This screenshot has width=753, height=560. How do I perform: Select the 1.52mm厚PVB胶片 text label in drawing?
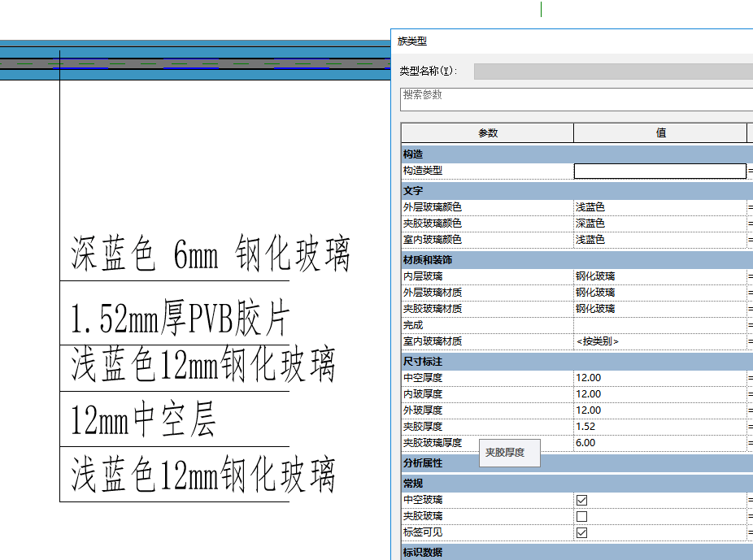[x=180, y=320]
